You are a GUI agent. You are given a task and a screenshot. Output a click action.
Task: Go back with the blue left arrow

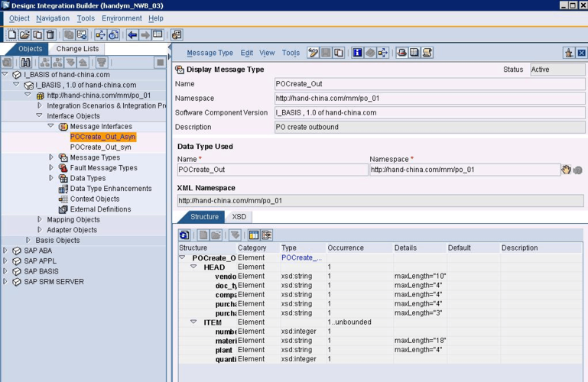(132, 35)
